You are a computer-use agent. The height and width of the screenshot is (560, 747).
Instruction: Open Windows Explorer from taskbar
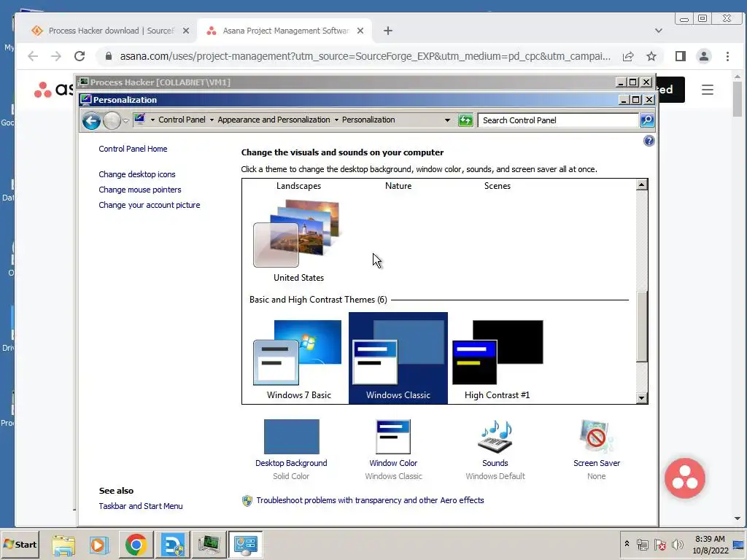coord(64,545)
